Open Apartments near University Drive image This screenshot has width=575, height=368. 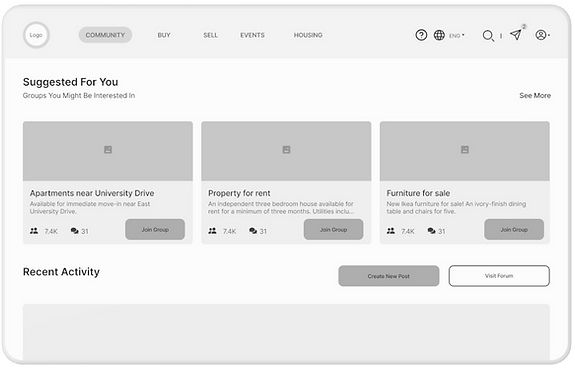108,151
